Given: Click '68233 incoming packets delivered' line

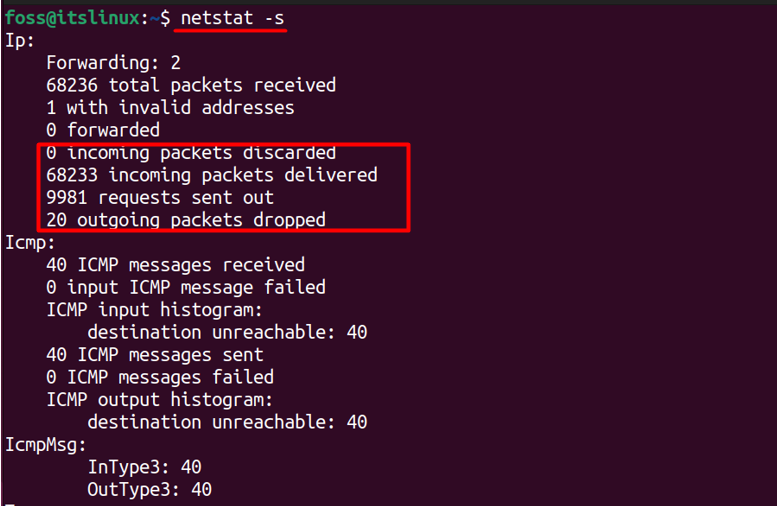Looking at the screenshot, I should (x=211, y=175).
